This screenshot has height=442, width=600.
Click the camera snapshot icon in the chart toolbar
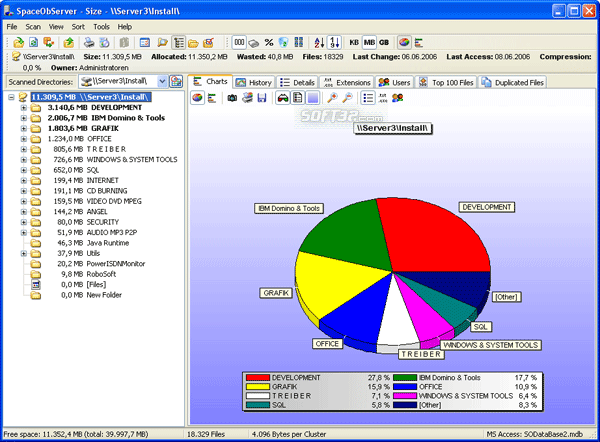(232, 98)
